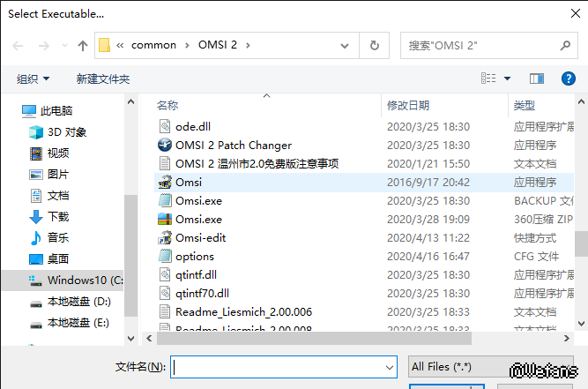The width and height of the screenshot is (588, 389).
Task: Go up one folder level
Action: (x=83, y=46)
